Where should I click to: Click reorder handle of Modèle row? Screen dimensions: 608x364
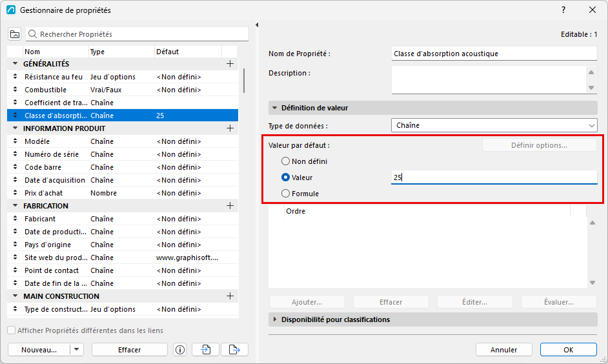tap(15, 141)
